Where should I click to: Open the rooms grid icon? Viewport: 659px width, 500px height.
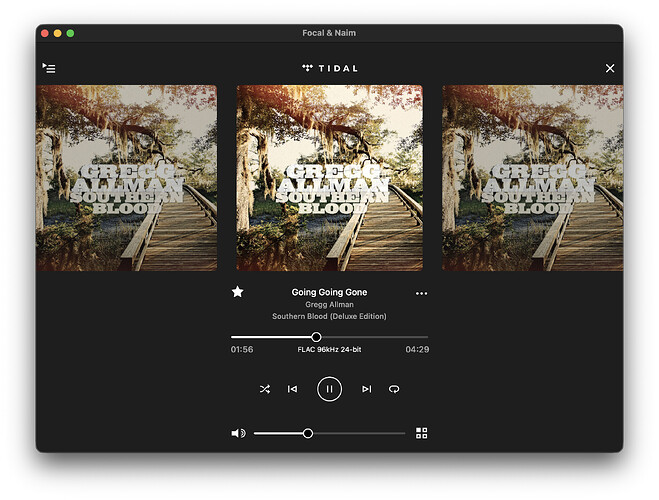[421, 433]
